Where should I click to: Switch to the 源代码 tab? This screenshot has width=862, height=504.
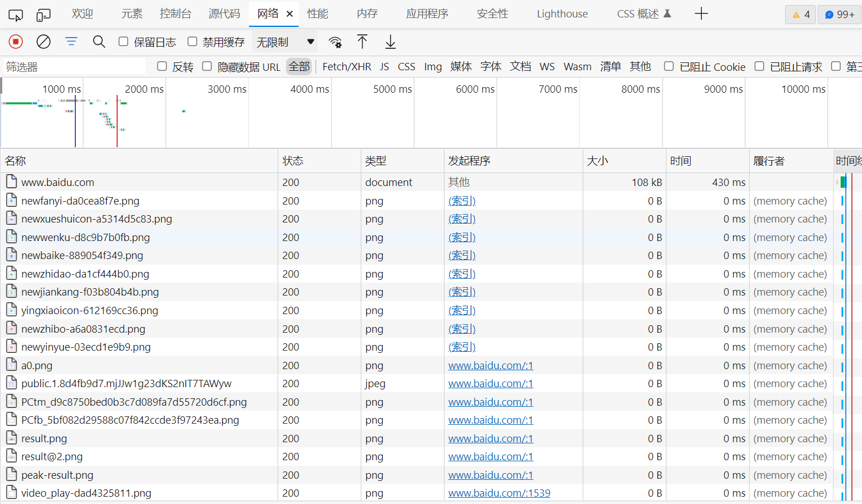(x=224, y=14)
